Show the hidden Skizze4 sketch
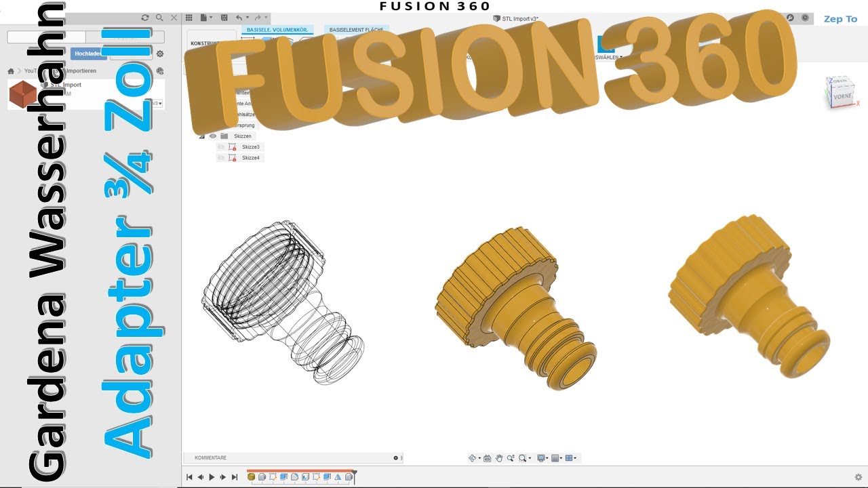The height and width of the screenshot is (488, 868). [221, 158]
